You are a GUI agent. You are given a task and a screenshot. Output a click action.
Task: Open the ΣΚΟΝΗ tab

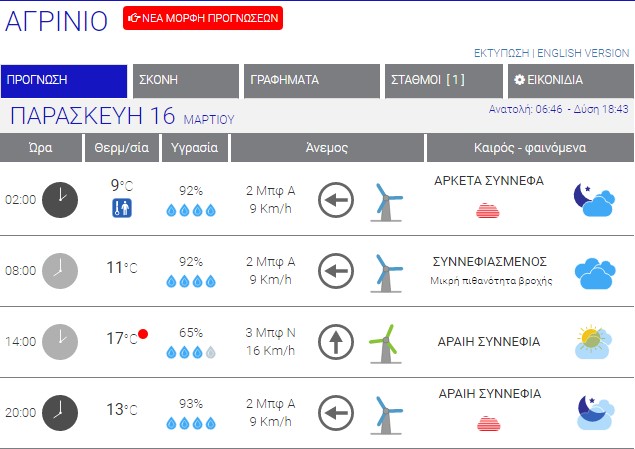click(x=185, y=80)
